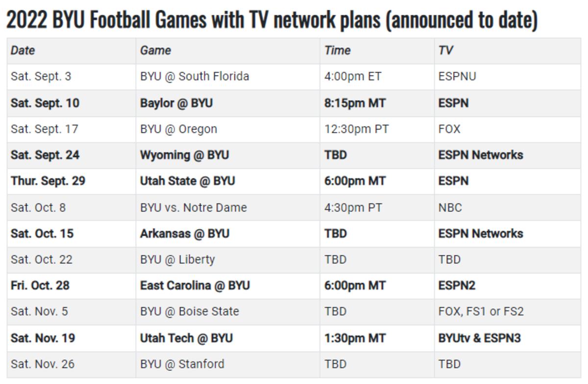Select the BYU @ Stanford game cell

[x=182, y=364]
